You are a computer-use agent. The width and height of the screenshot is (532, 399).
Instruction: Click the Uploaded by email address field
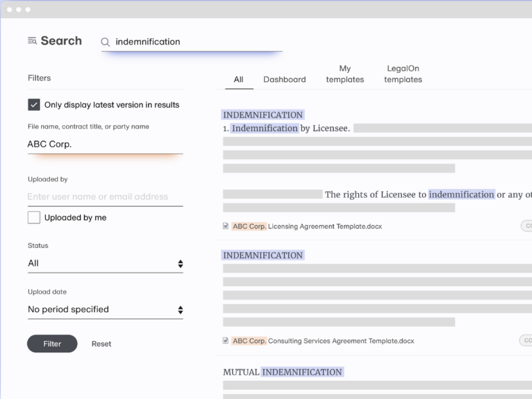point(104,196)
